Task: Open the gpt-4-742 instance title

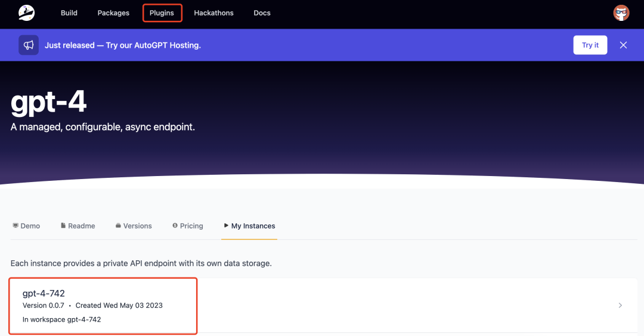Action: [44, 293]
